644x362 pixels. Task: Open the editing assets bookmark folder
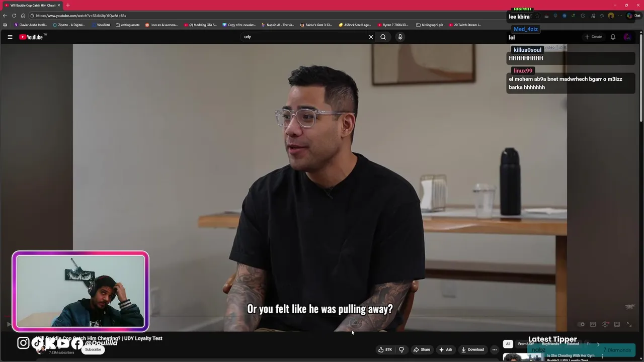[127, 25]
